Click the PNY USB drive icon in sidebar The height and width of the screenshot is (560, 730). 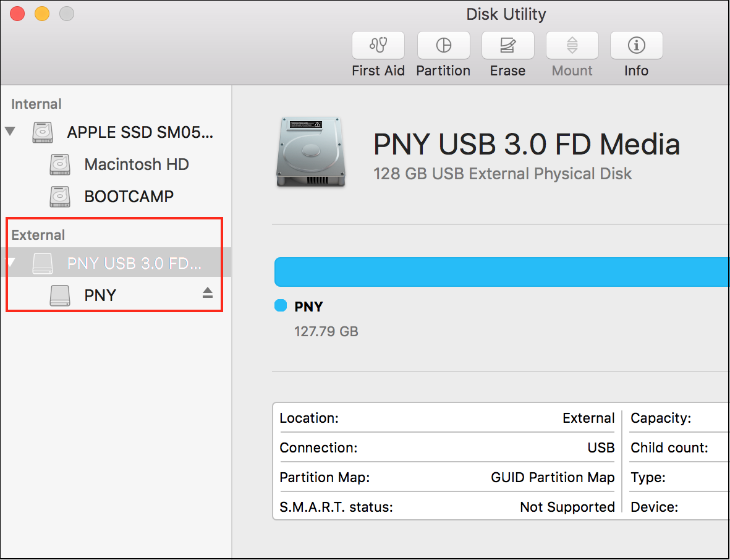(x=42, y=262)
